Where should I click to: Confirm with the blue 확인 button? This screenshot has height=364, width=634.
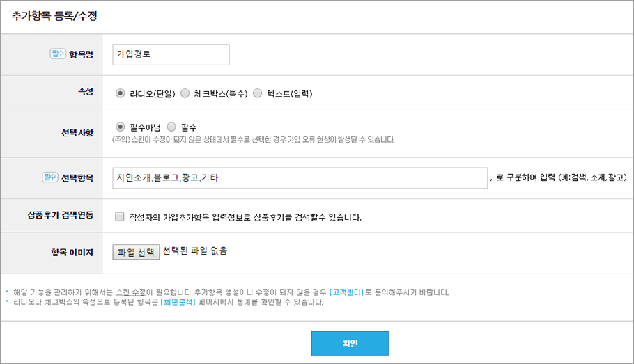[x=350, y=343]
